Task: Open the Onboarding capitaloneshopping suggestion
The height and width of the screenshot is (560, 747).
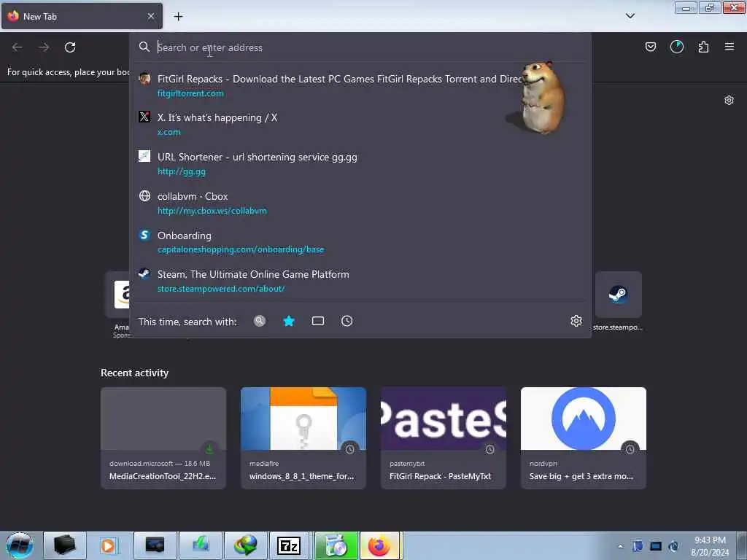Action: (x=360, y=242)
